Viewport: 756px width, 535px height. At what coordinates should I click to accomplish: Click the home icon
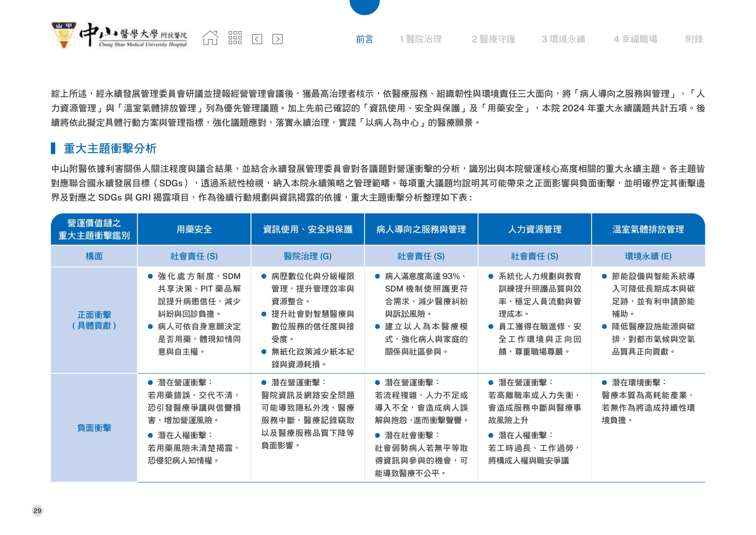click(210, 38)
